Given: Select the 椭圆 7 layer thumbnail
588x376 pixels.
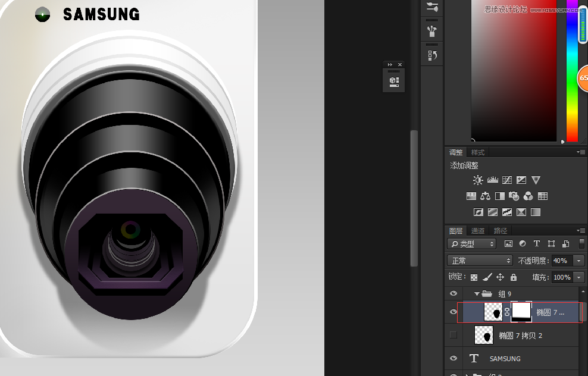Looking at the screenshot, I should pos(493,312).
